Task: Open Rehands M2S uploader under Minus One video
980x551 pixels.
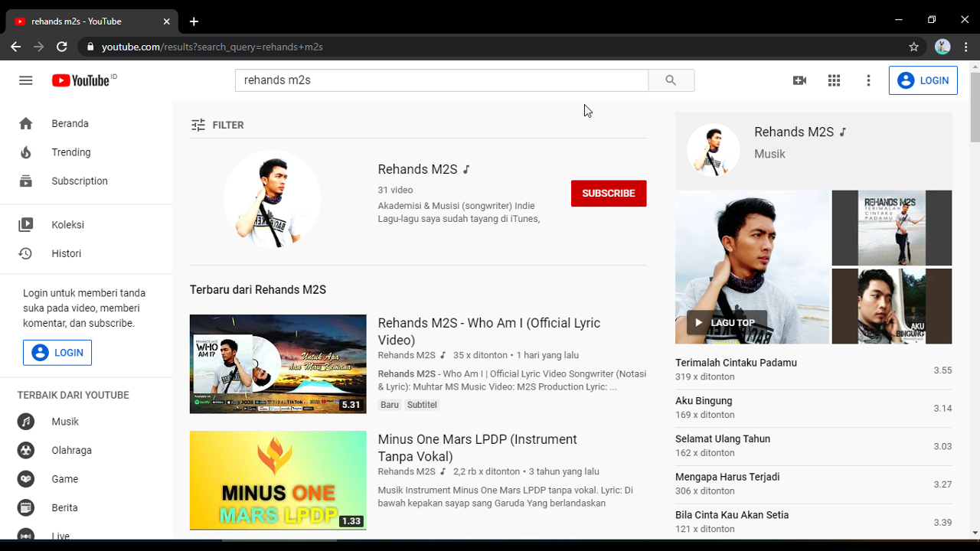Action: [407, 471]
